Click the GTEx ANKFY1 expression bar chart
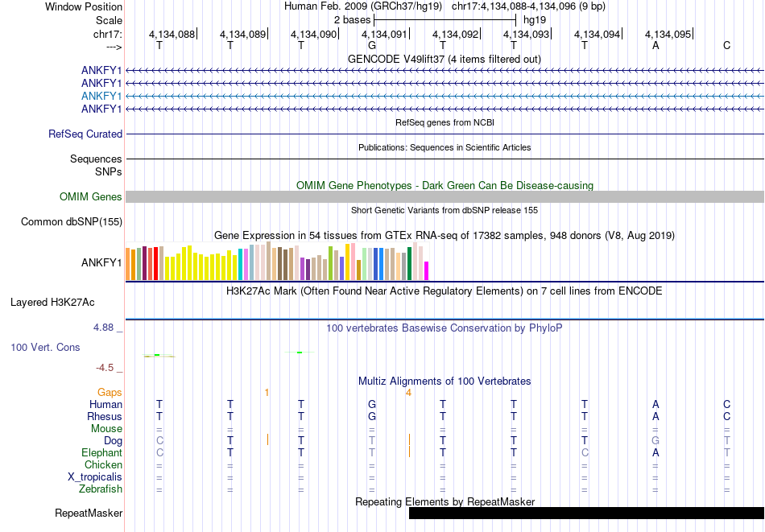765x532 pixels. (x=277, y=262)
